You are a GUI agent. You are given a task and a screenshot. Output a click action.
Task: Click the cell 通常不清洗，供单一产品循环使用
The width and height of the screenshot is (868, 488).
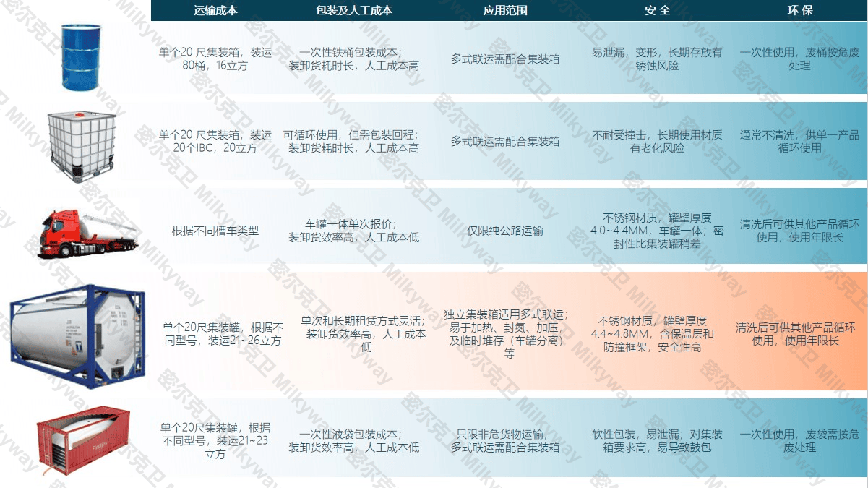799,141
